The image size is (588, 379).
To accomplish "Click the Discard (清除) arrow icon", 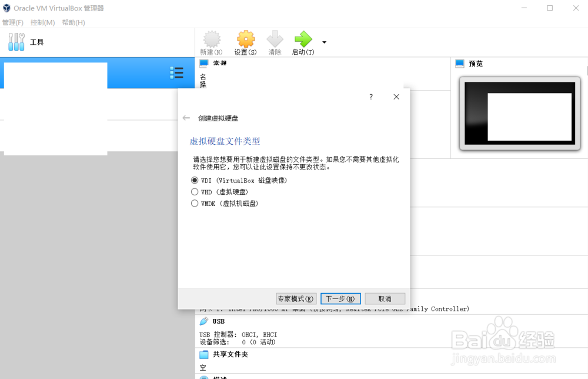I will 275,39.
